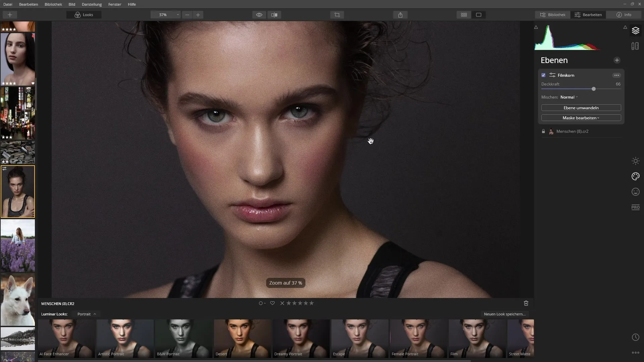
Task: Zoom in with the plus button
Action: tap(198, 15)
